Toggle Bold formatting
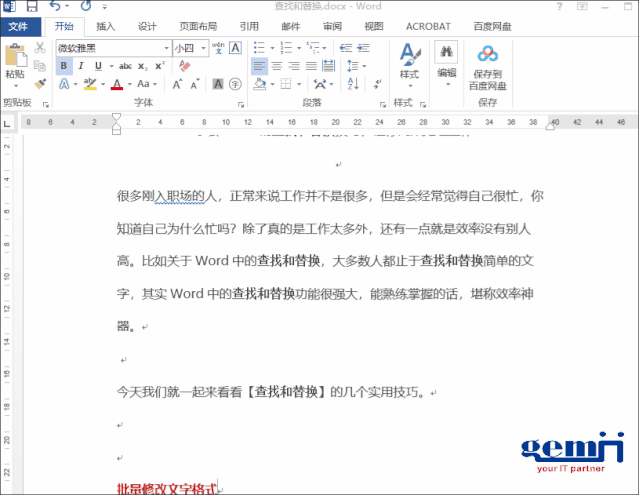The image size is (639, 495). coord(64,66)
